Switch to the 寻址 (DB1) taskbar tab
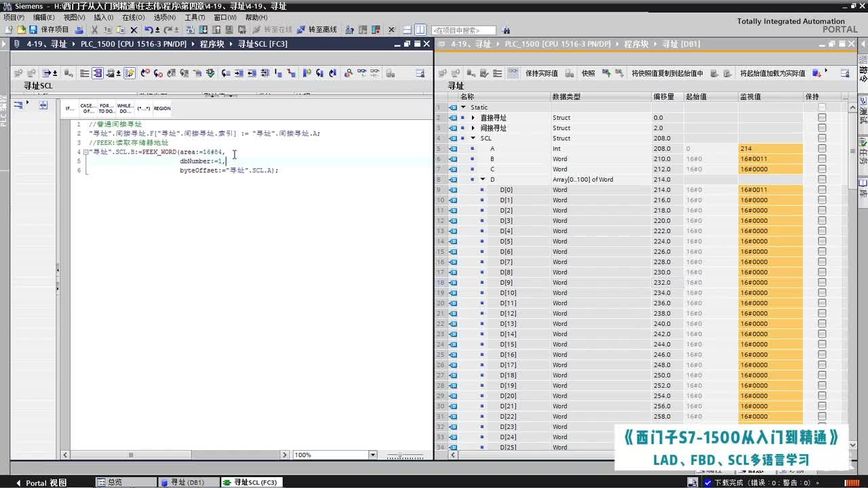Viewport: 868px width, 488px height. [188, 483]
